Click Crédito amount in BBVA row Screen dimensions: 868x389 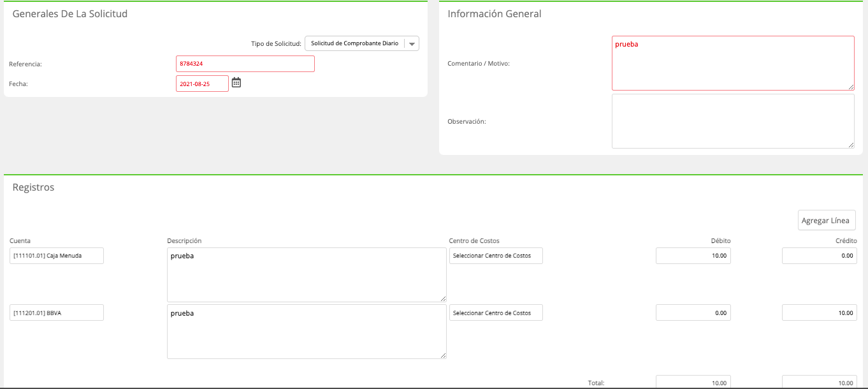(x=820, y=312)
